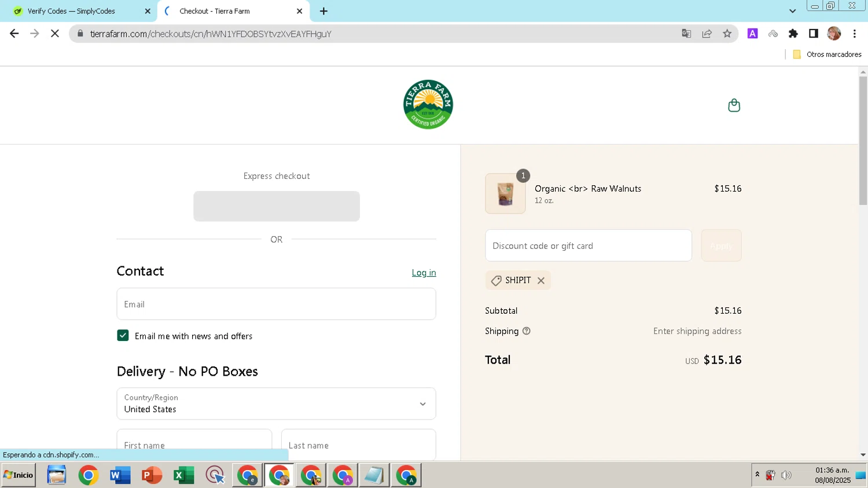Image resolution: width=868 pixels, height=488 pixels.
Task: Click the taskbar clock and date
Action: (x=833, y=475)
